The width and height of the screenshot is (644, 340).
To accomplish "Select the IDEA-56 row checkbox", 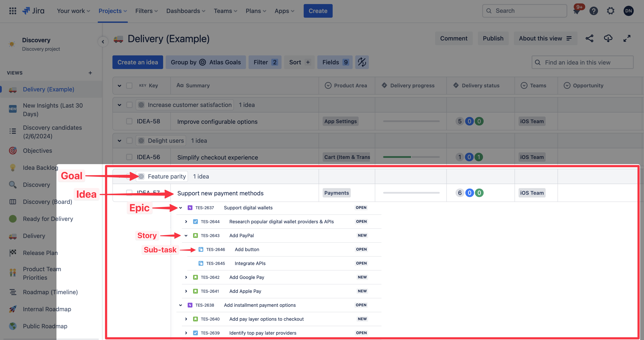I will (x=129, y=157).
